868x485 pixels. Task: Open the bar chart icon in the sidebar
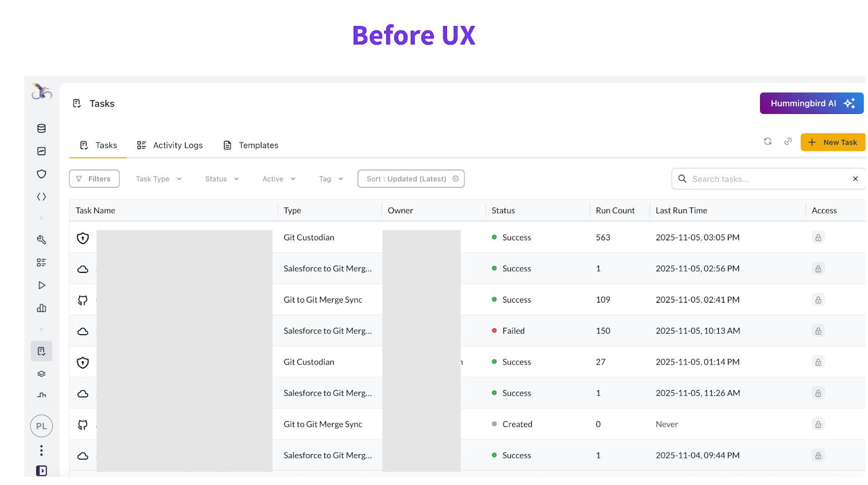pos(41,308)
